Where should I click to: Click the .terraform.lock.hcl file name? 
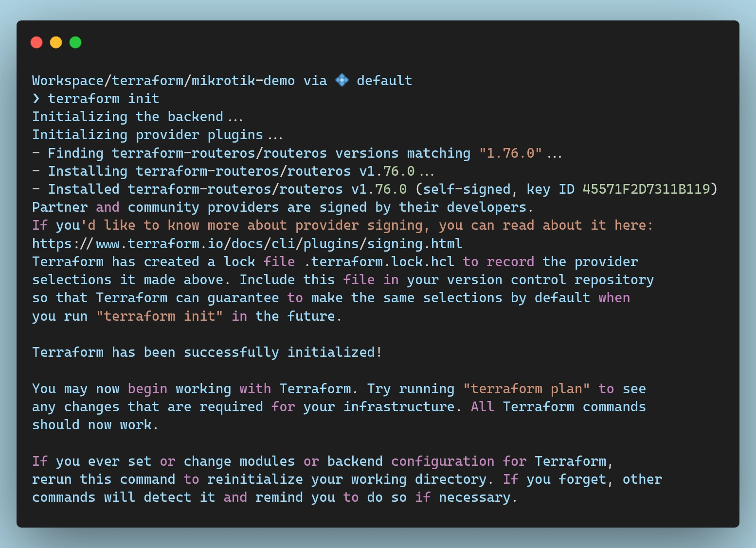(379, 262)
